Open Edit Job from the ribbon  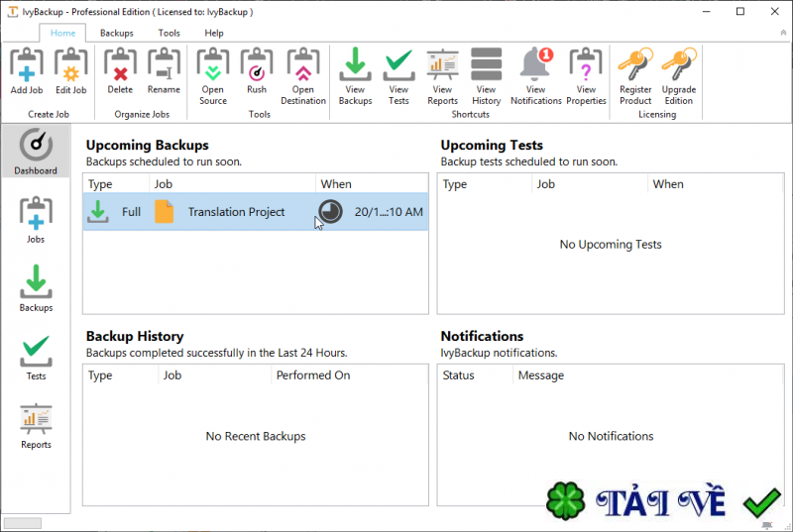70,70
